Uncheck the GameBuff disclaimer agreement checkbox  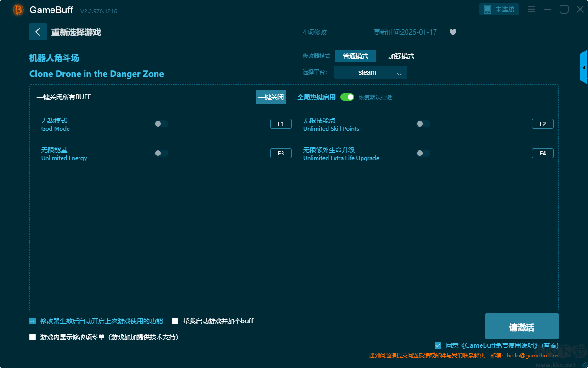coord(438,345)
